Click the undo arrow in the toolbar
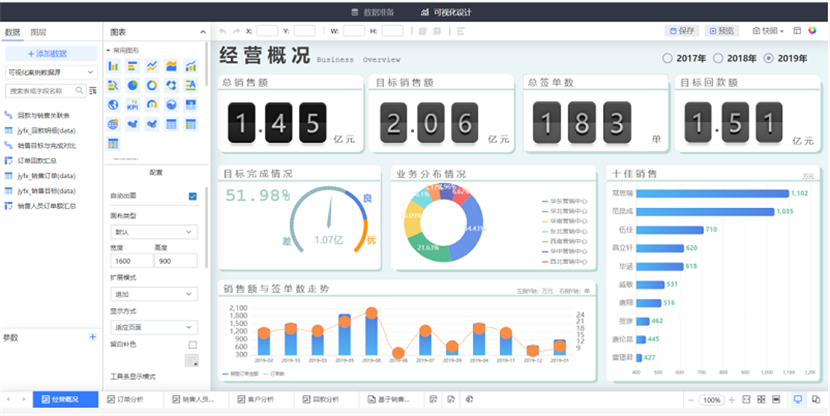The image size is (830, 416). point(223,31)
